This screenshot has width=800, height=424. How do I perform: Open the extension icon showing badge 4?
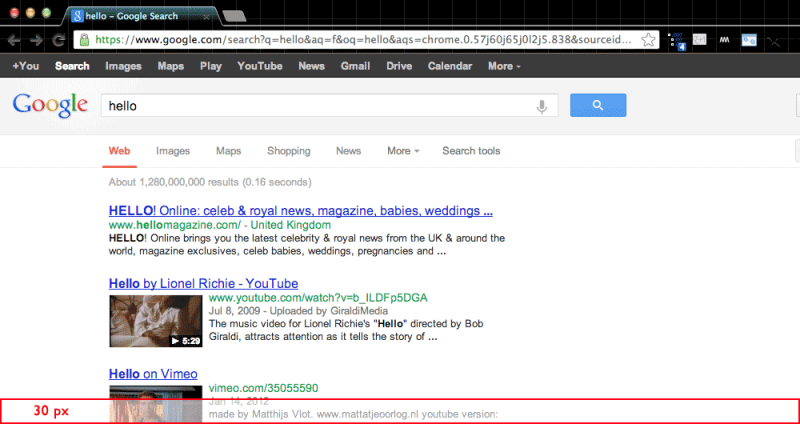point(677,41)
